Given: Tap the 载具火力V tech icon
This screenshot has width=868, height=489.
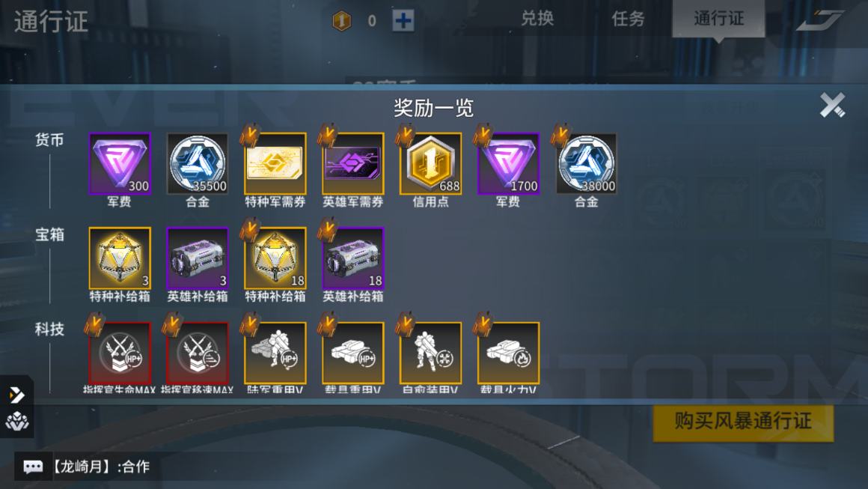Looking at the screenshot, I should (508, 353).
